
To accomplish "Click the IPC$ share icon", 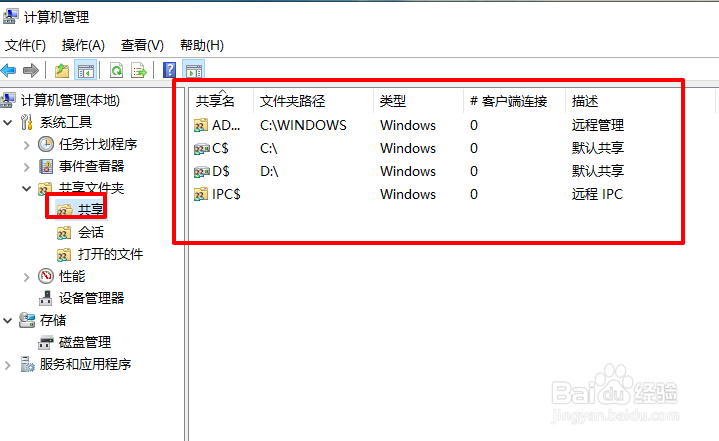I will 201,194.
